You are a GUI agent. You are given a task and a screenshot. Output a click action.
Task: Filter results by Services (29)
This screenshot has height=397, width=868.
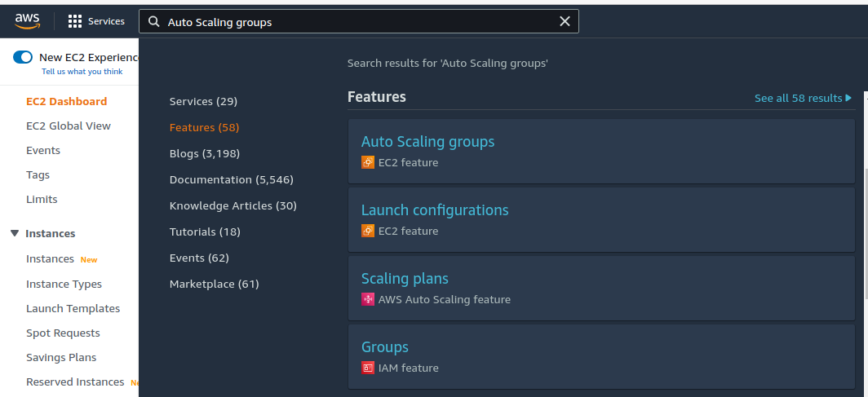tap(203, 101)
